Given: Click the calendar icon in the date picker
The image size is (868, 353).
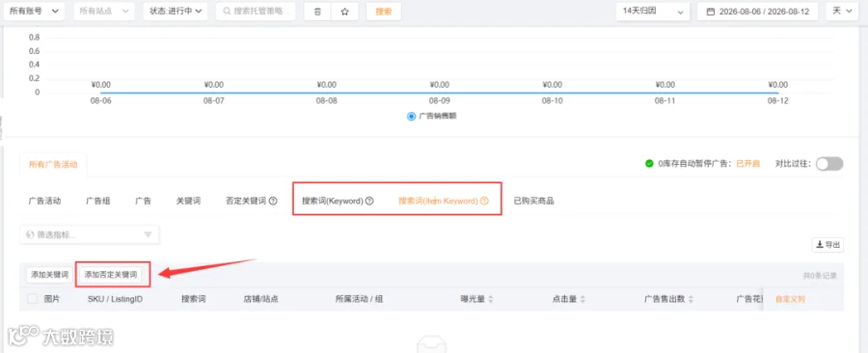Looking at the screenshot, I should click(x=710, y=12).
